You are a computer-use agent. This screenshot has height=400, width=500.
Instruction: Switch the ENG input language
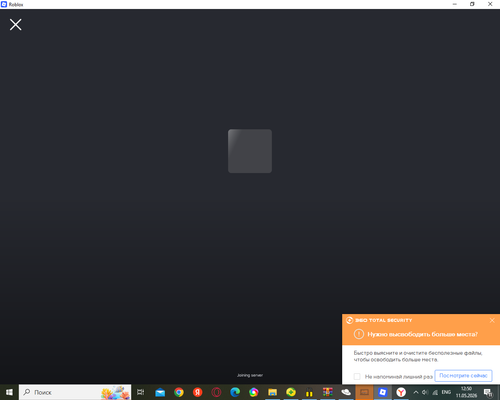(446, 392)
